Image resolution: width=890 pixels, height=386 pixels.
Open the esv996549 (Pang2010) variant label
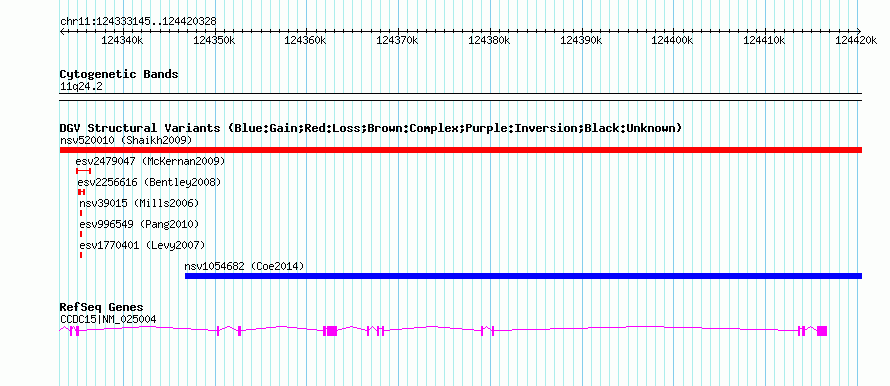click(x=139, y=224)
